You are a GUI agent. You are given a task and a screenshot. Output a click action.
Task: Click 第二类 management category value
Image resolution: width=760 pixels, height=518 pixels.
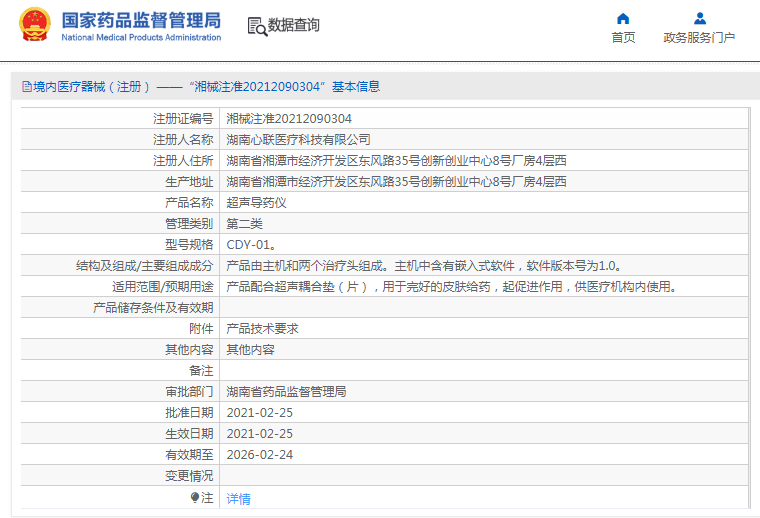point(244,224)
